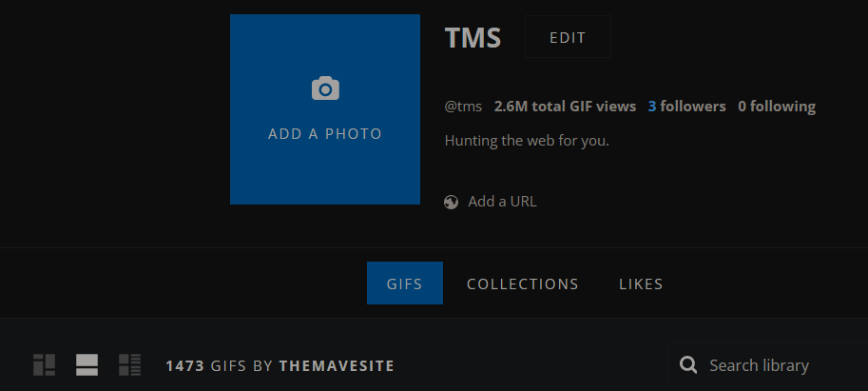View the 3 followers list
The height and width of the screenshot is (391, 868).
click(686, 107)
